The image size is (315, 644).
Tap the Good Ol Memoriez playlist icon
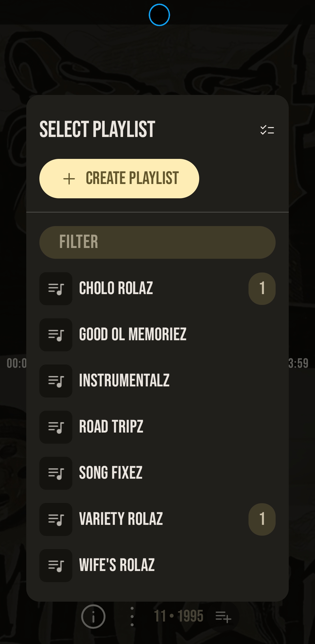coord(56,335)
